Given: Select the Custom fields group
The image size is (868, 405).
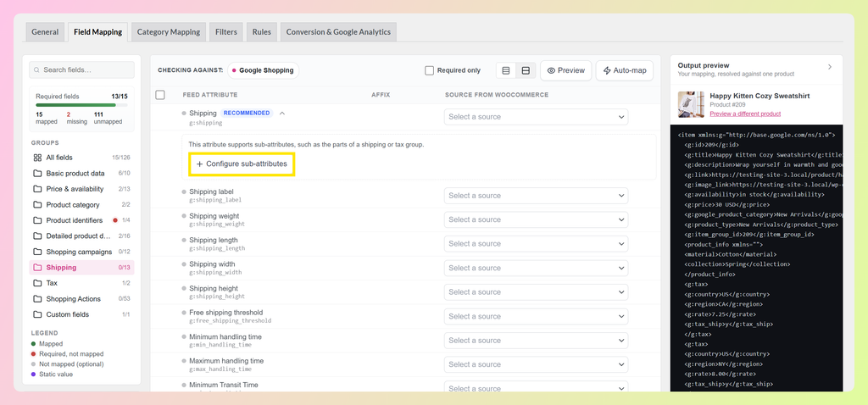Looking at the screenshot, I should tap(82, 314).
